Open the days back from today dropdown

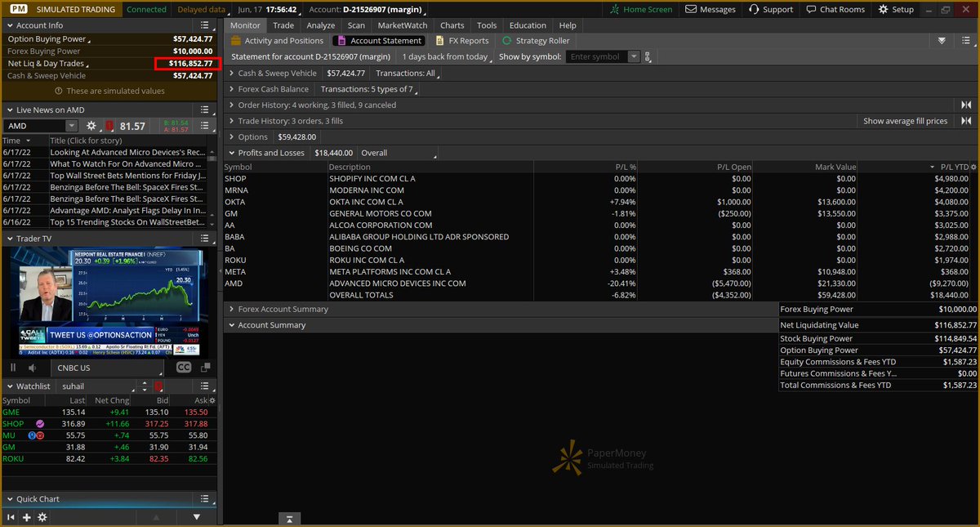448,57
